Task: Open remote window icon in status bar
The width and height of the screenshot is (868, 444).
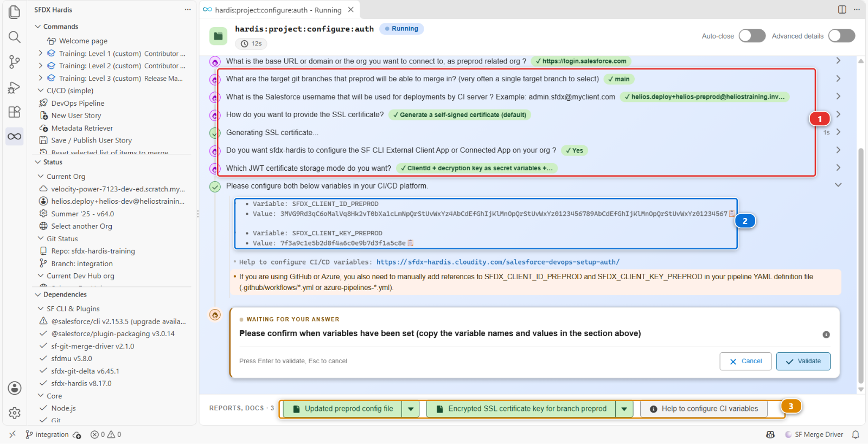Action: coord(12,435)
